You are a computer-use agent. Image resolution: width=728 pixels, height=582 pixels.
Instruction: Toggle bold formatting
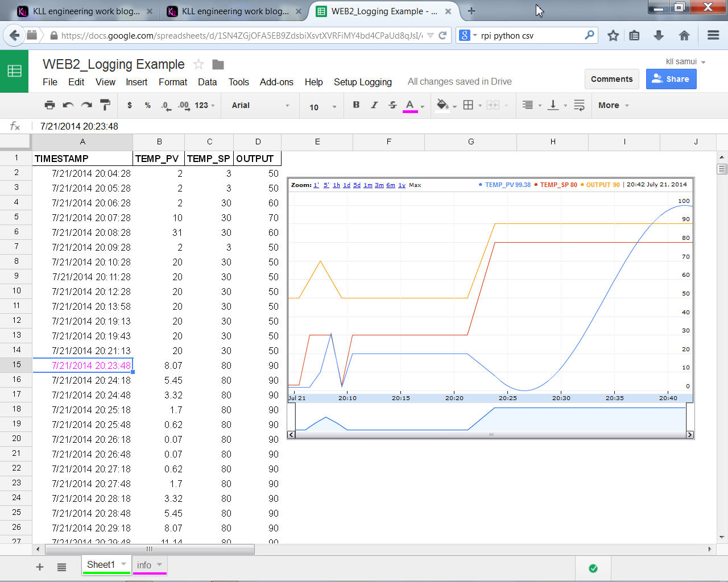[x=356, y=105]
